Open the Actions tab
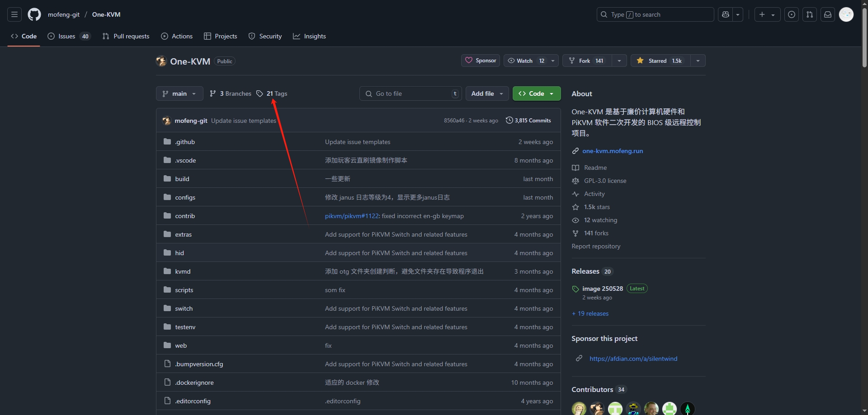Image resolution: width=868 pixels, height=415 pixels. (x=177, y=36)
